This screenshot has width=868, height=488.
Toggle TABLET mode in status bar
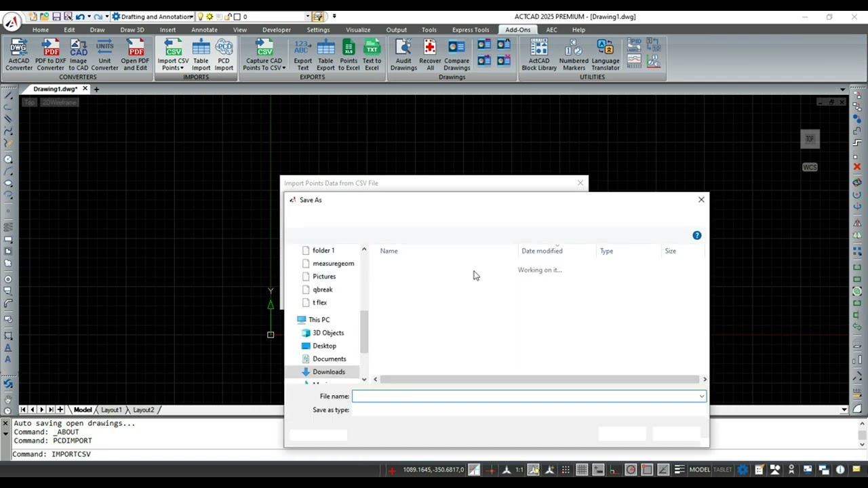tap(722, 470)
